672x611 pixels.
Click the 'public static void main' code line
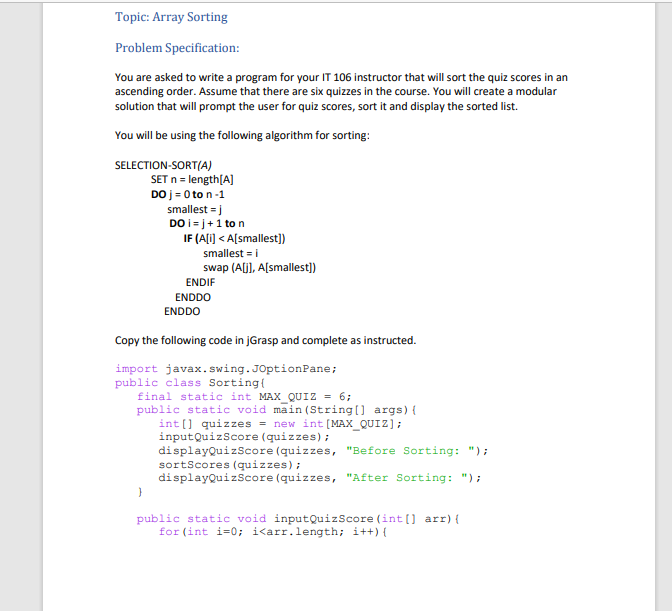(x=276, y=410)
